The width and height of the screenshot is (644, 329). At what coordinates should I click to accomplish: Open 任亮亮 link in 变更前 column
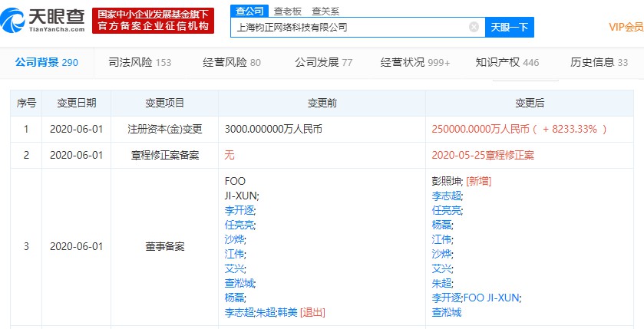[239, 225]
